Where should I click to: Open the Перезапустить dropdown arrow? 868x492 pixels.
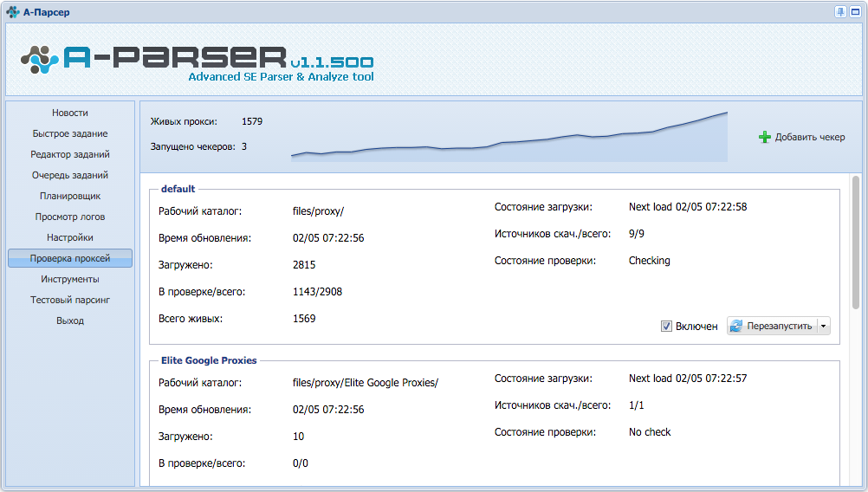coord(823,326)
